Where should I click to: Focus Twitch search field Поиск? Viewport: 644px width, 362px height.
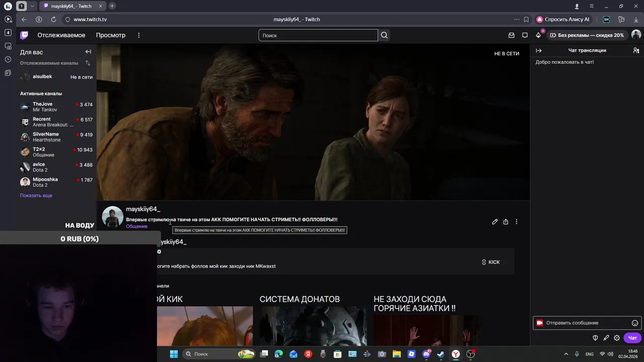(x=318, y=35)
